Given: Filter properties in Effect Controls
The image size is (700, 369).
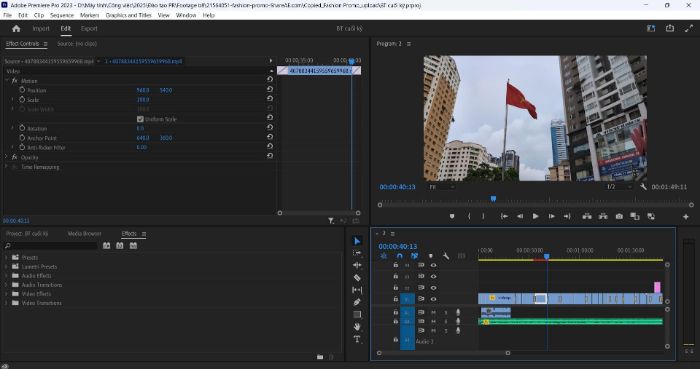Looking at the screenshot, I should coord(331,220).
